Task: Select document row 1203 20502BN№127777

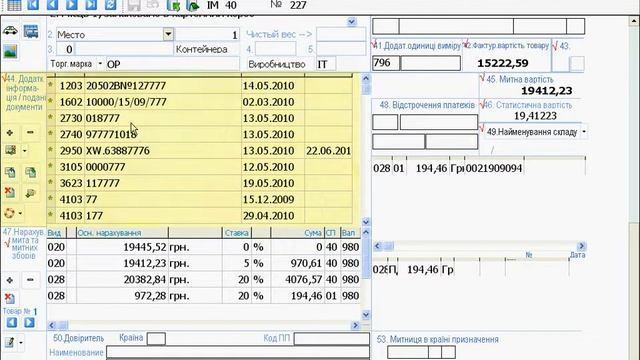Action: point(200,86)
